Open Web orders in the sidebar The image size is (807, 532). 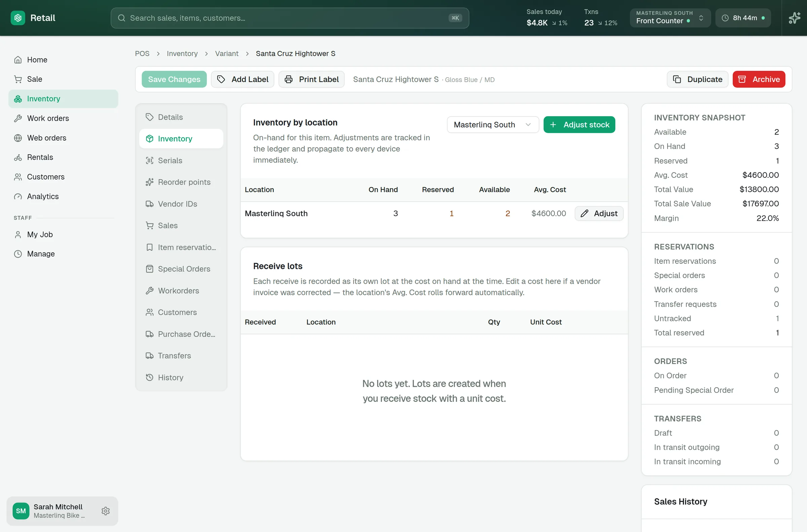point(63,138)
